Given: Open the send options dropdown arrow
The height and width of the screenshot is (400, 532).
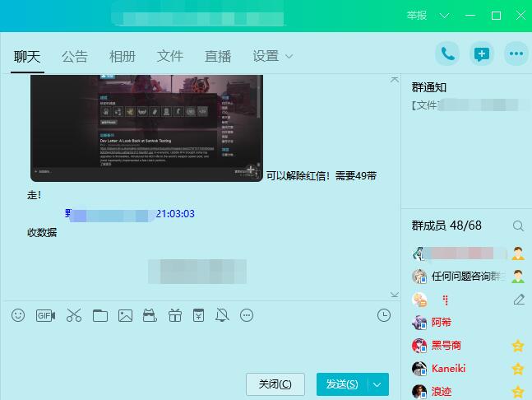Looking at the screenshot, I should click(x=377, y=384).
